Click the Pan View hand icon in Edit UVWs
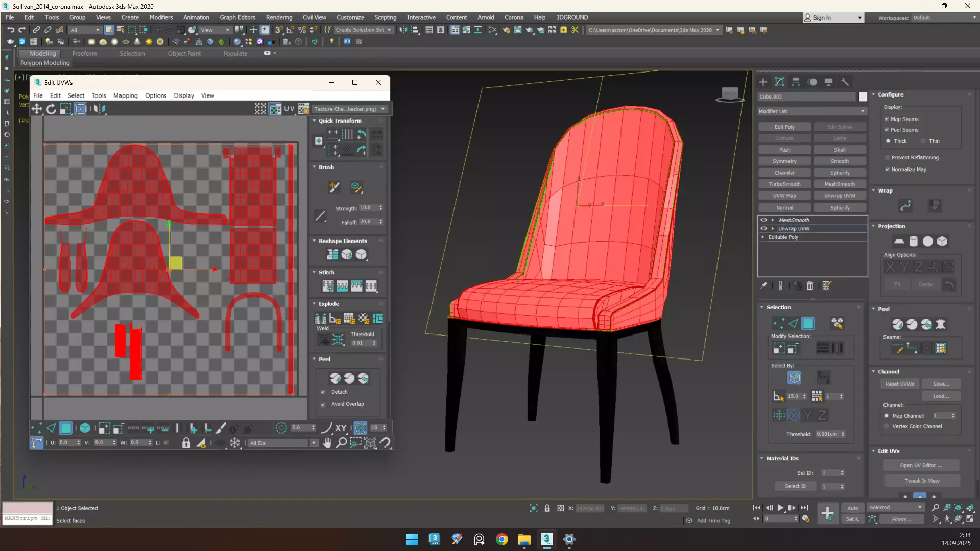The width and height of the screenshot is (980, 551). click(327, 443)
